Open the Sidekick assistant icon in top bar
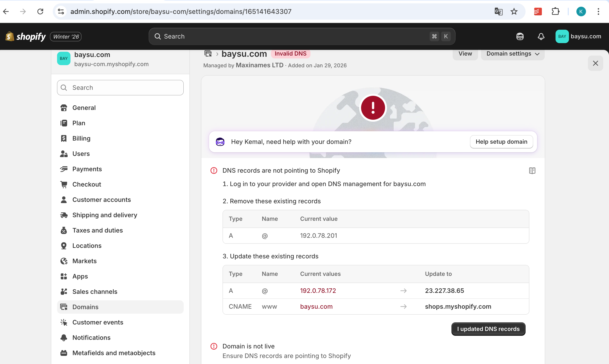609x364 pixels. [x=520, y=37]
